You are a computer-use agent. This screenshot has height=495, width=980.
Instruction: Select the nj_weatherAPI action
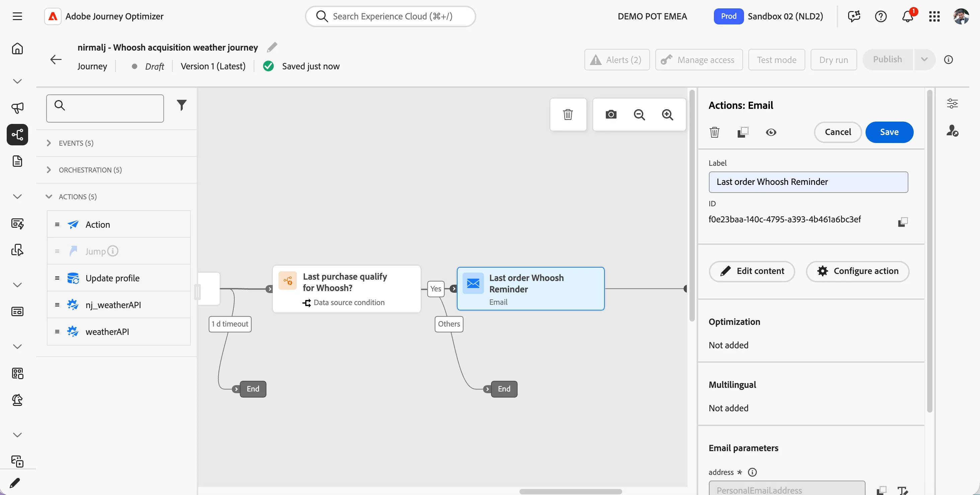click(x=119, y=305)
